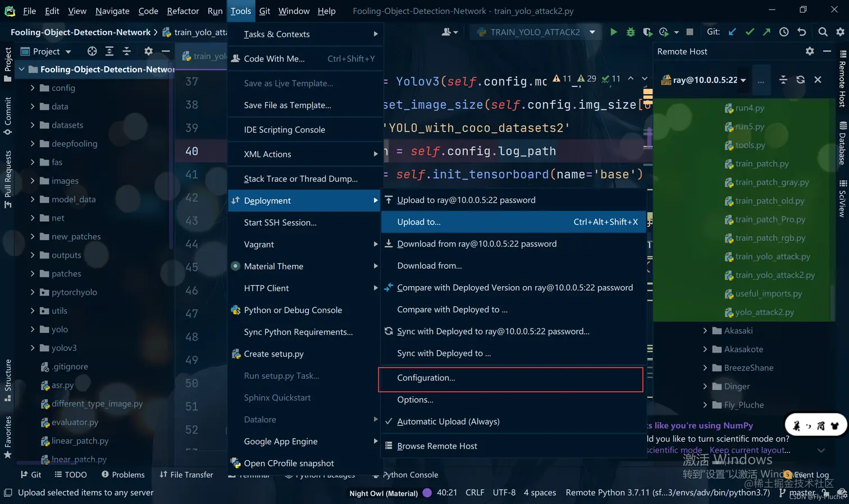Change CRLF line separator in status bar
This screenshot has height=504, width=849.
coord(474,493)
